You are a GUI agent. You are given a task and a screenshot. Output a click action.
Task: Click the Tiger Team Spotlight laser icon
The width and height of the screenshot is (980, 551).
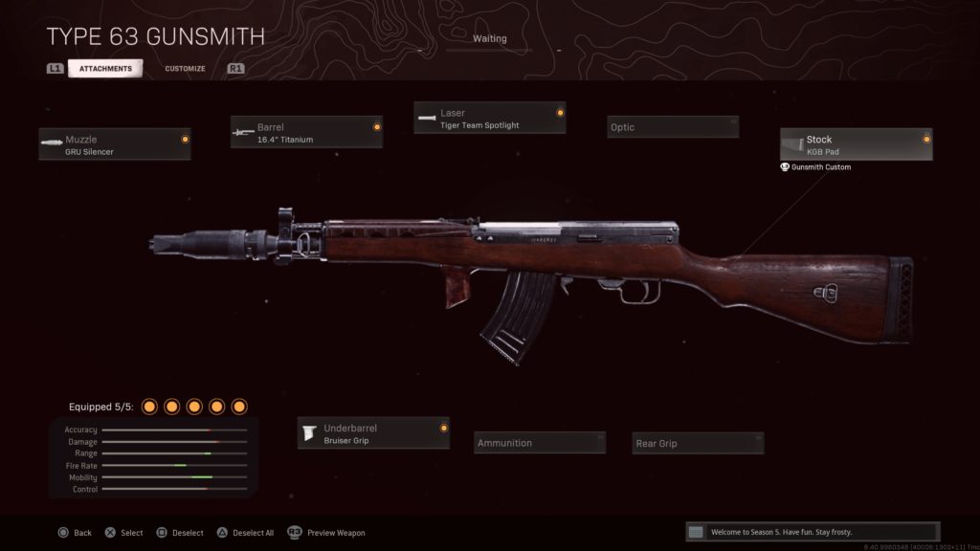coord(427,118)
